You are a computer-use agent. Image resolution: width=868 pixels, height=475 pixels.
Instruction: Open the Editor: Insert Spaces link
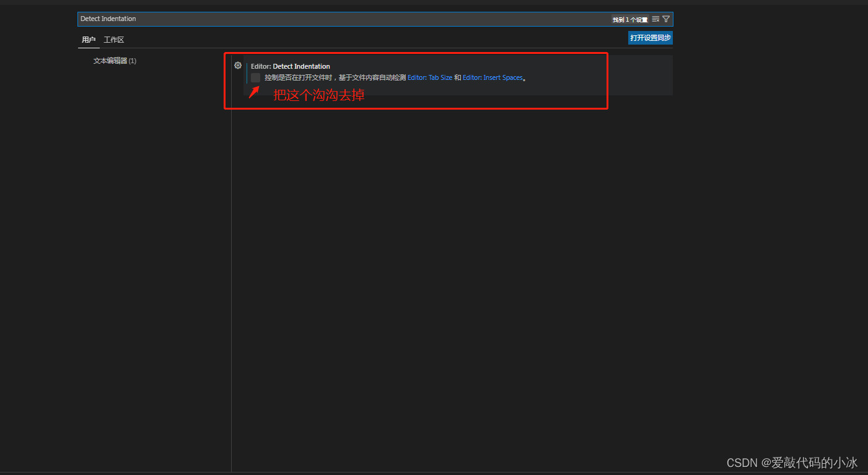pos(493,78)
